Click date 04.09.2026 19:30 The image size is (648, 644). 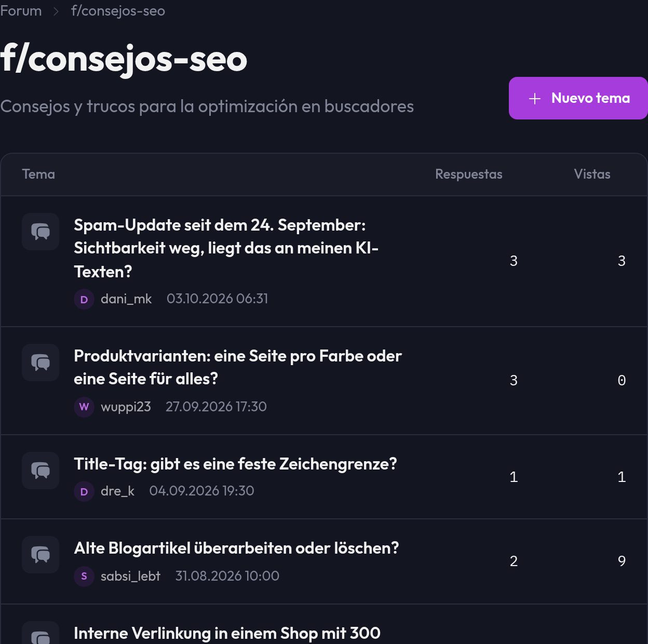coord(201,491)
